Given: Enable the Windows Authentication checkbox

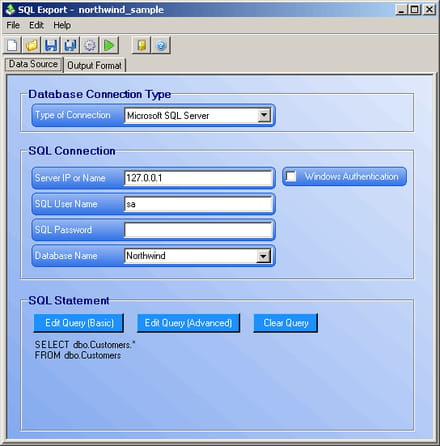Looking at the screenshot, I should pos(291,176).
